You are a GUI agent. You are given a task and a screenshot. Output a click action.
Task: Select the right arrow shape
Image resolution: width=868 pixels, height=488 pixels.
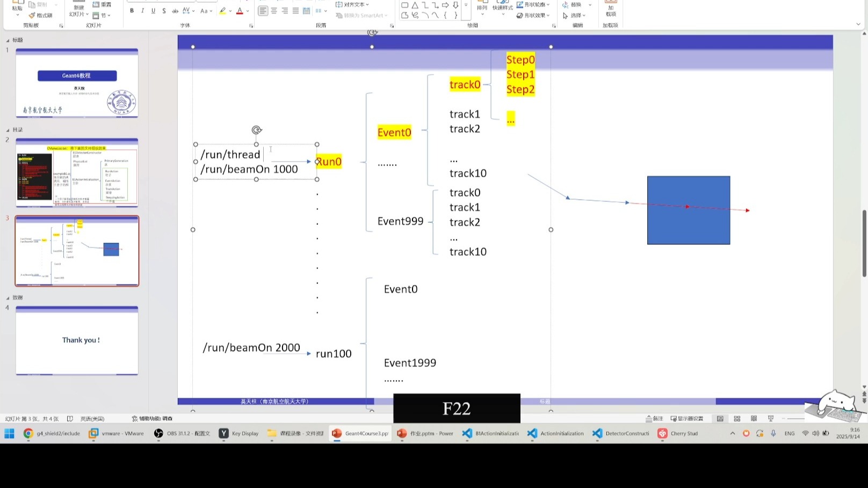[x=445, y=5]
